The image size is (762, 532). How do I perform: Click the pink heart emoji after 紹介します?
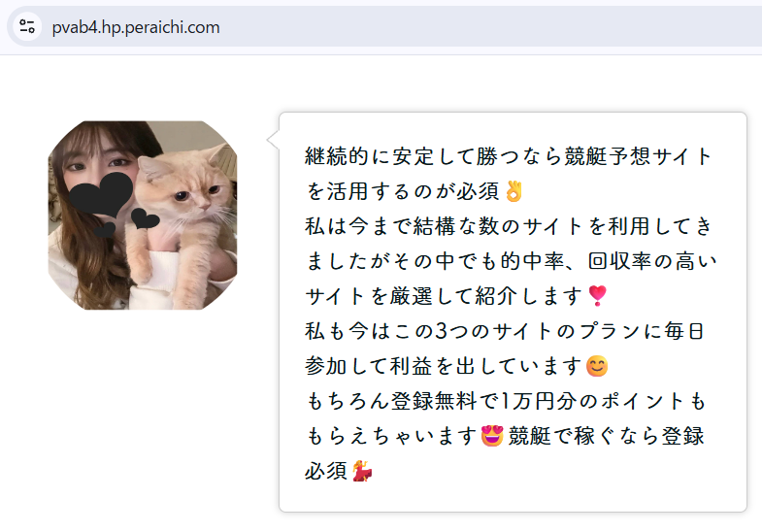(x=597, y=295)
